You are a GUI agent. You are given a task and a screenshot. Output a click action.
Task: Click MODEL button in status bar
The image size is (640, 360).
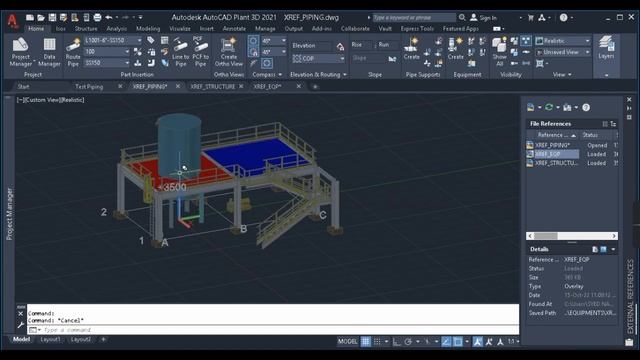tap(348, 342)
